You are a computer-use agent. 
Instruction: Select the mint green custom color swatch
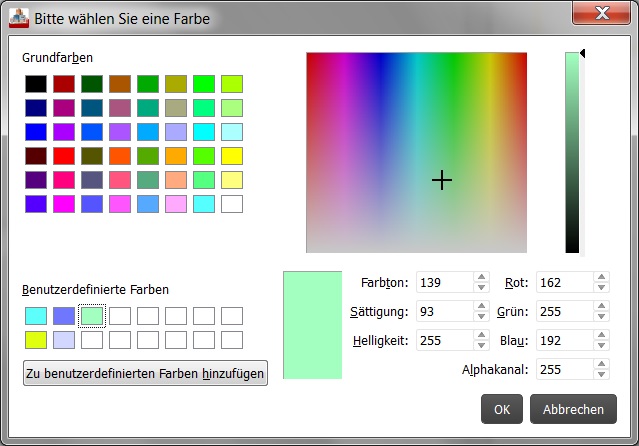coord(92,315)
